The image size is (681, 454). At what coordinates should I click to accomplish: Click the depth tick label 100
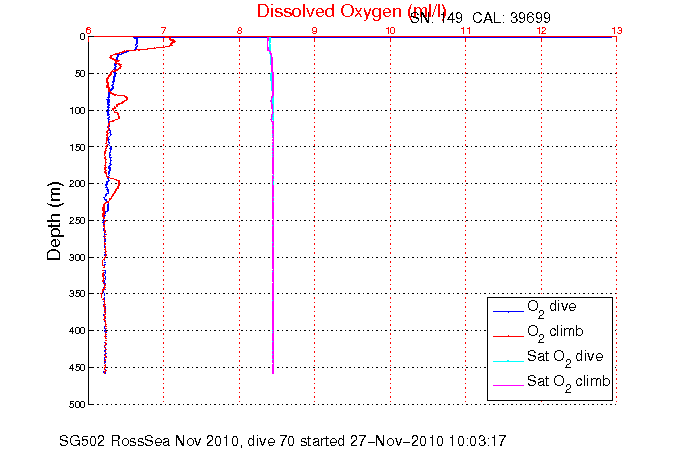coord(78,111)
